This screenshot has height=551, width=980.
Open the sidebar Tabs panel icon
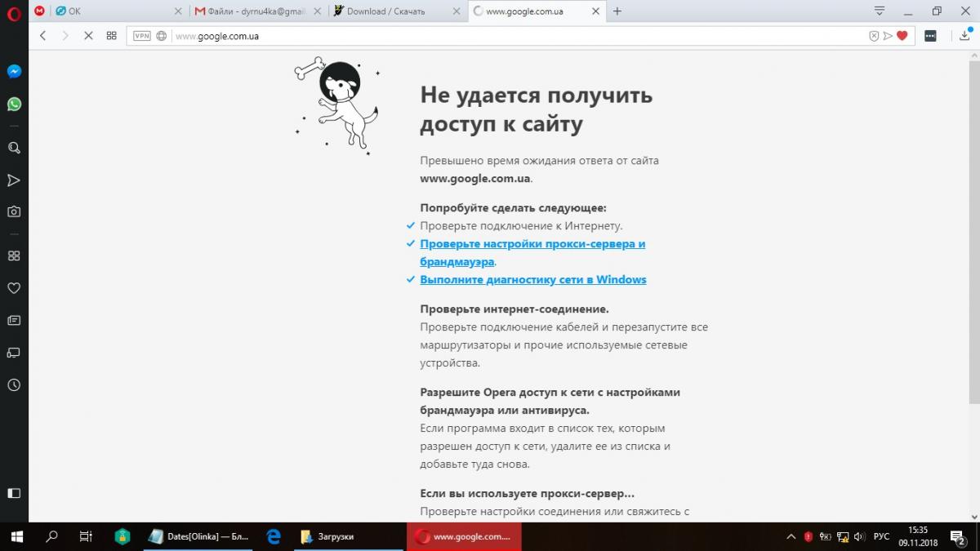pyautogui.click(x=14, y=353)
